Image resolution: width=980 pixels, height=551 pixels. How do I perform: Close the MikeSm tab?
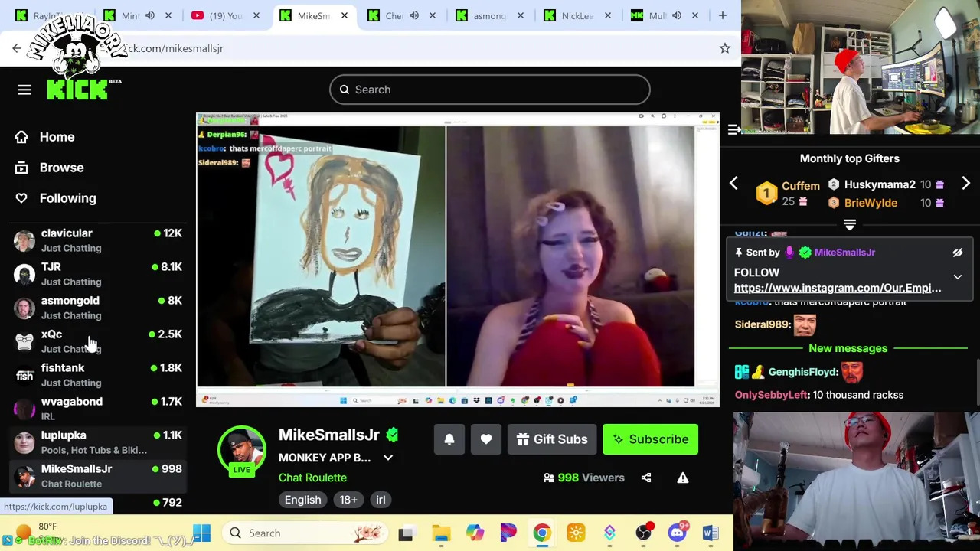344,15
